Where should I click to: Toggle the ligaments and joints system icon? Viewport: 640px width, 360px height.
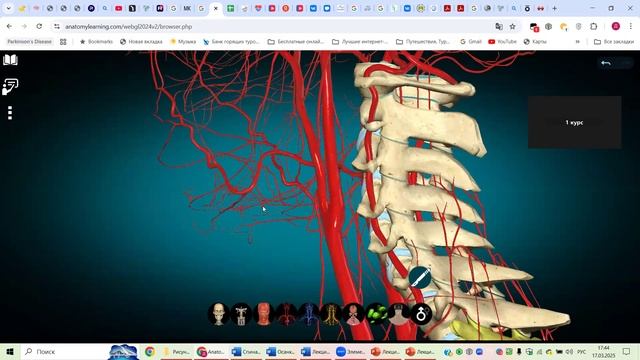241,314
